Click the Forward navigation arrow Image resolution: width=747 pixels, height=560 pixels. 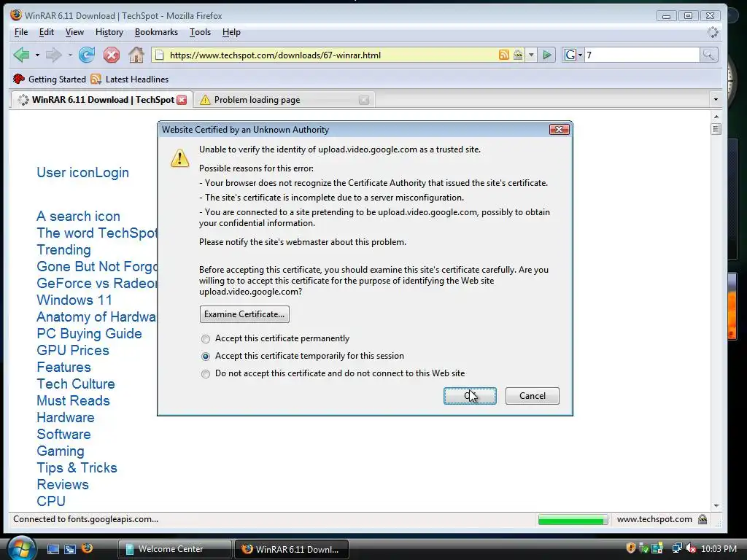pyautogui.click(x=53, y=55)
